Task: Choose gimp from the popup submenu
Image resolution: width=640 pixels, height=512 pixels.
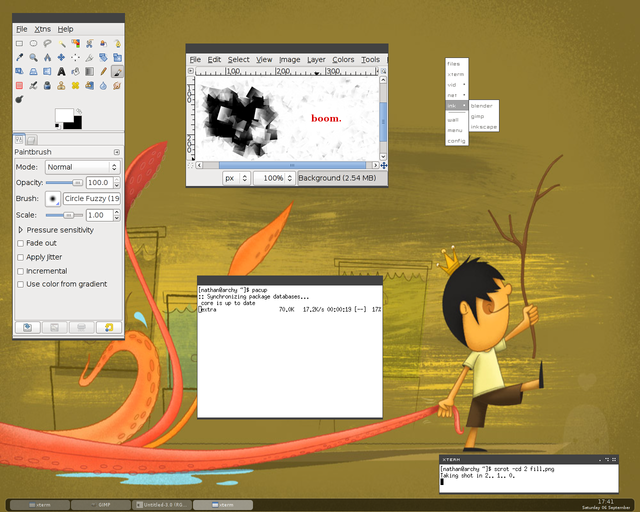Action: pos(477,116)
